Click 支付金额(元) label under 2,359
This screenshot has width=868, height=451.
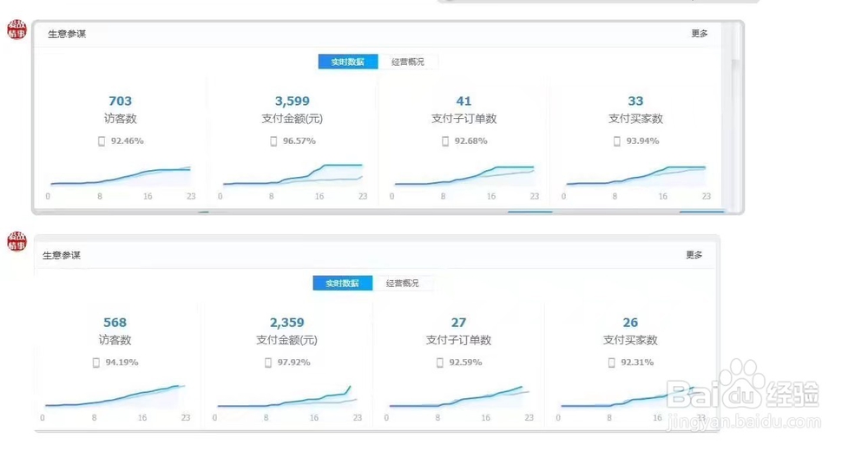286,340
